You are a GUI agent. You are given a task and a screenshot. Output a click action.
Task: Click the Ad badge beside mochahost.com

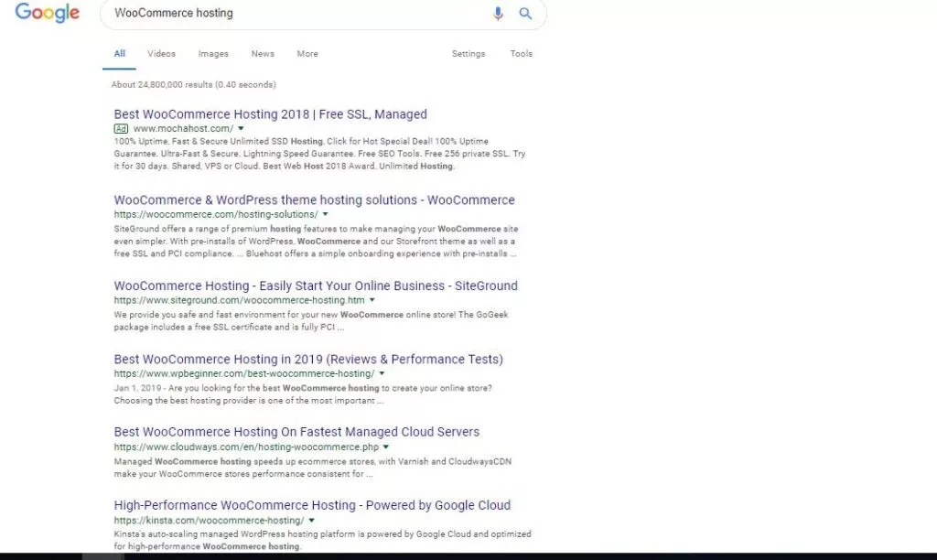(x=121, y=128)
